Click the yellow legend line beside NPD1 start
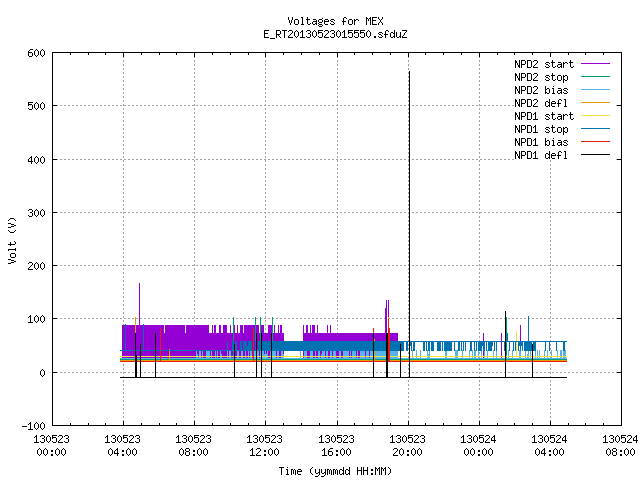The width and height of the screenshot is (640, 480). point(596,116)
